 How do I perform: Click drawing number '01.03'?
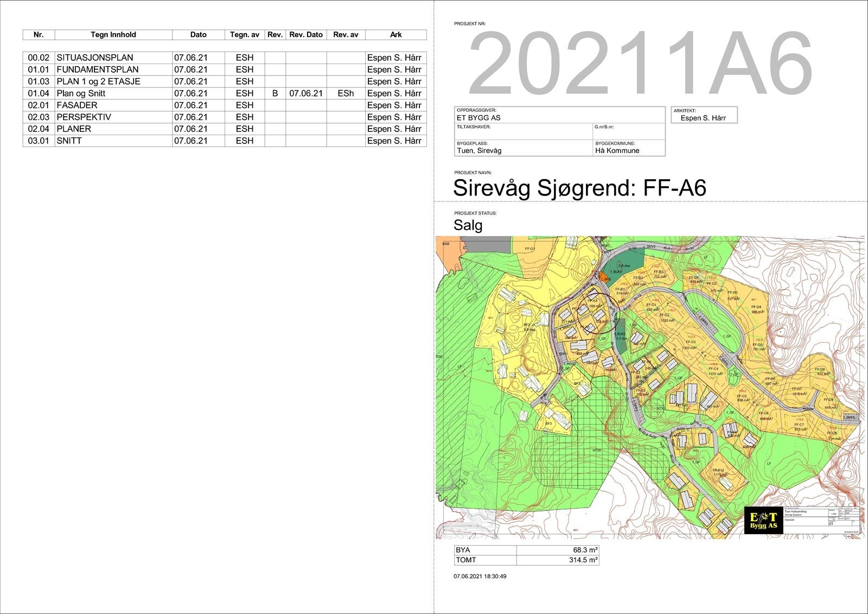pos(39,81)
